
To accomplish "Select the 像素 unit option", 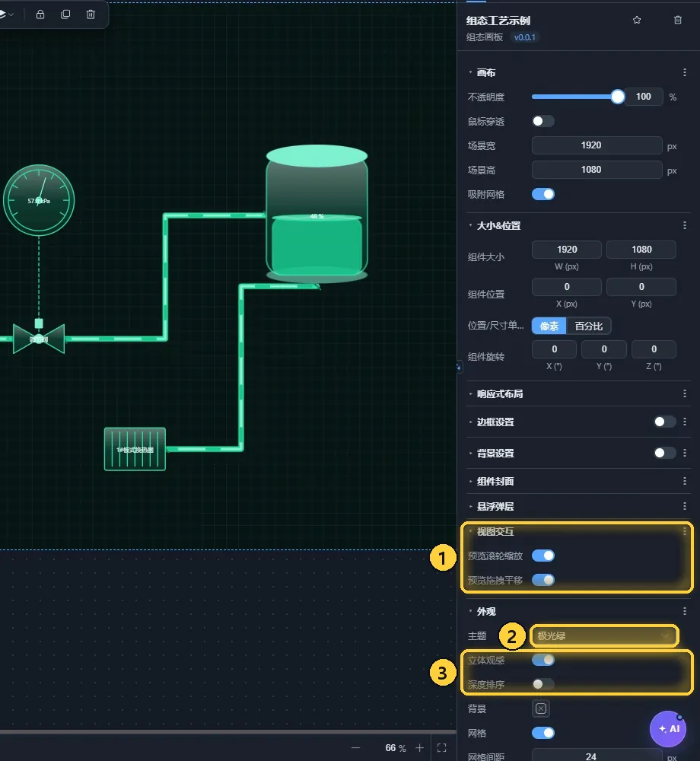I will click(549, 326).
